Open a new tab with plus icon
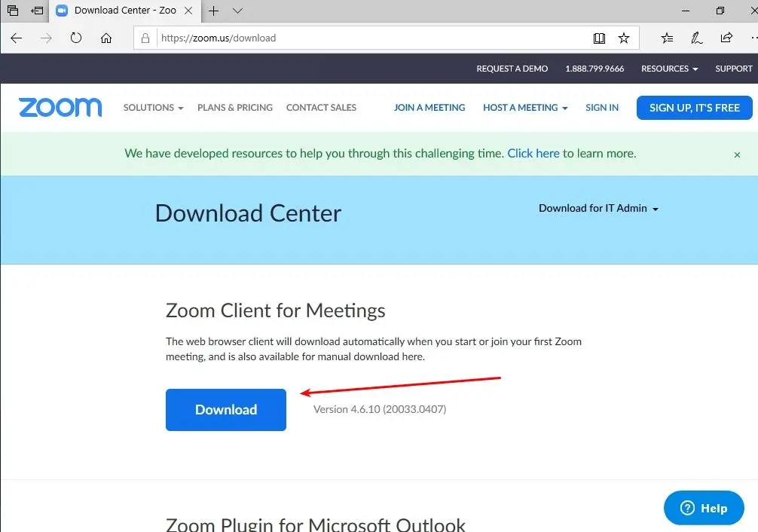Screen dimensions: 758x532 (x=214, y=11)
